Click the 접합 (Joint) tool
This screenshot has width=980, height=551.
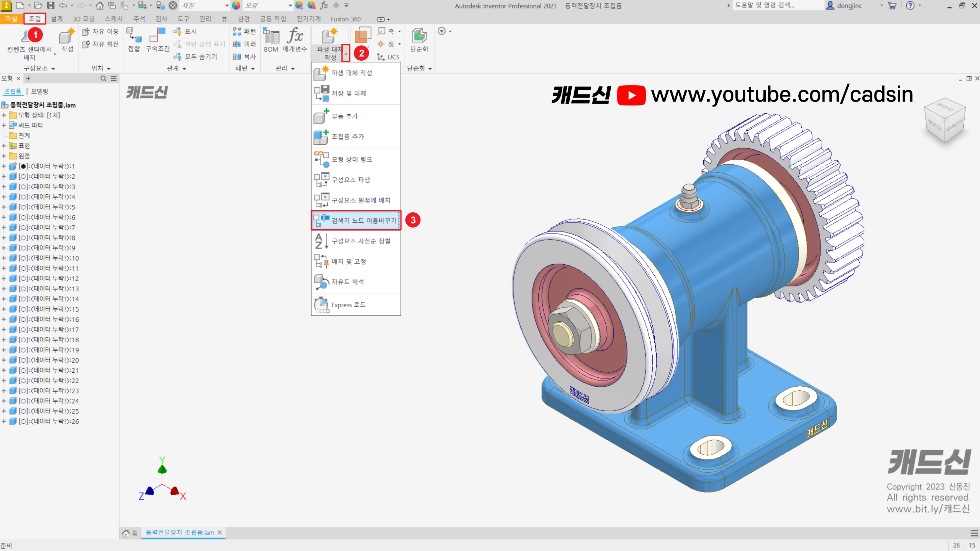(134, 40)
